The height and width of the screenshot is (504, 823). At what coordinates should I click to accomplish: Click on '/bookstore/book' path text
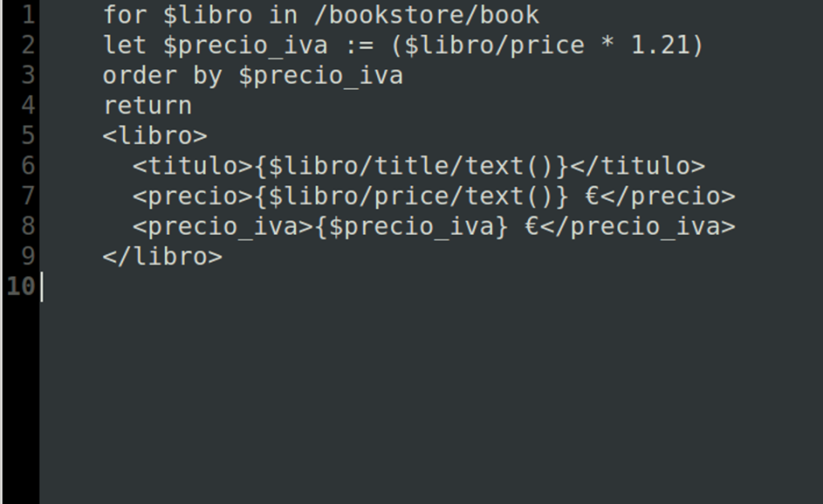coord(426,14)
